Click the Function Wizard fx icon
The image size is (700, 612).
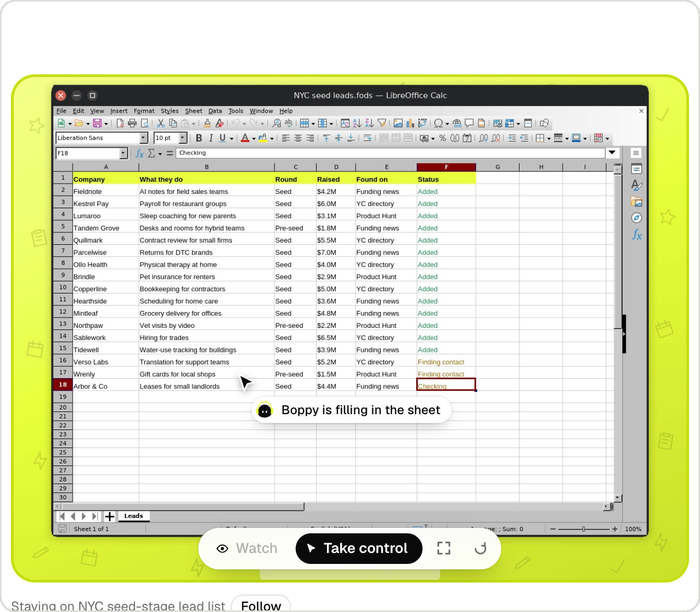coord(139,154)
